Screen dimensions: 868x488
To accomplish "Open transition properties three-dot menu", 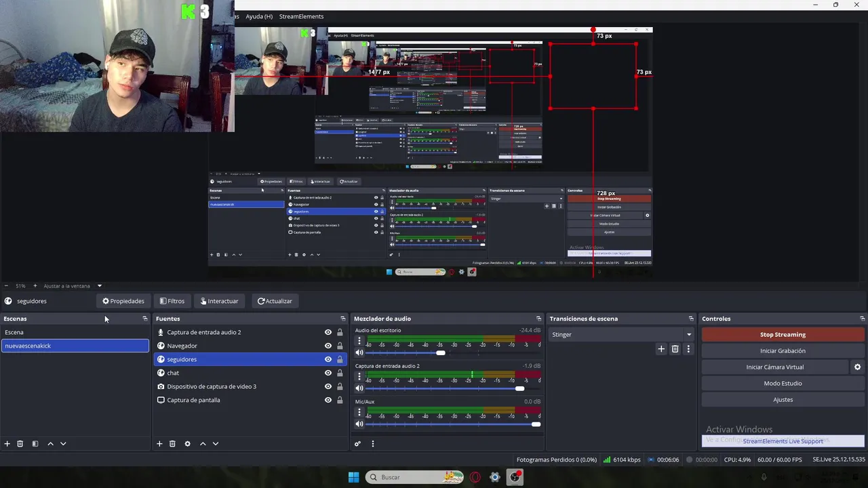I will point(688,349).
